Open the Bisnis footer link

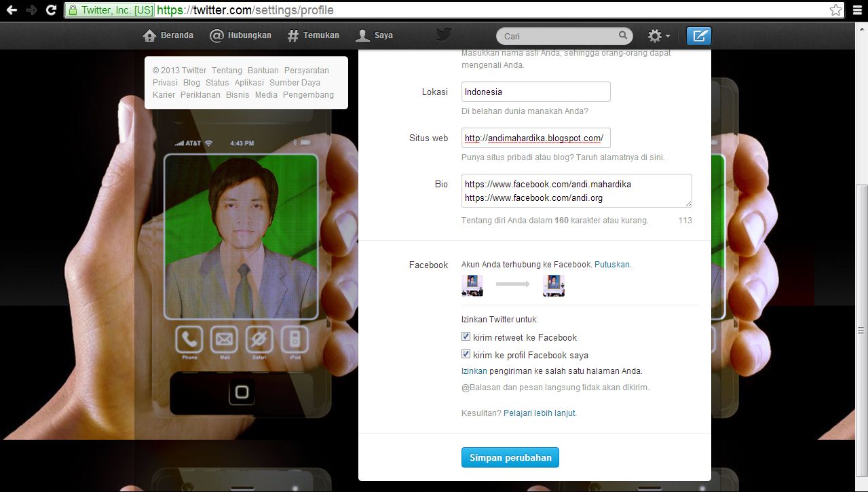[238, 95]
